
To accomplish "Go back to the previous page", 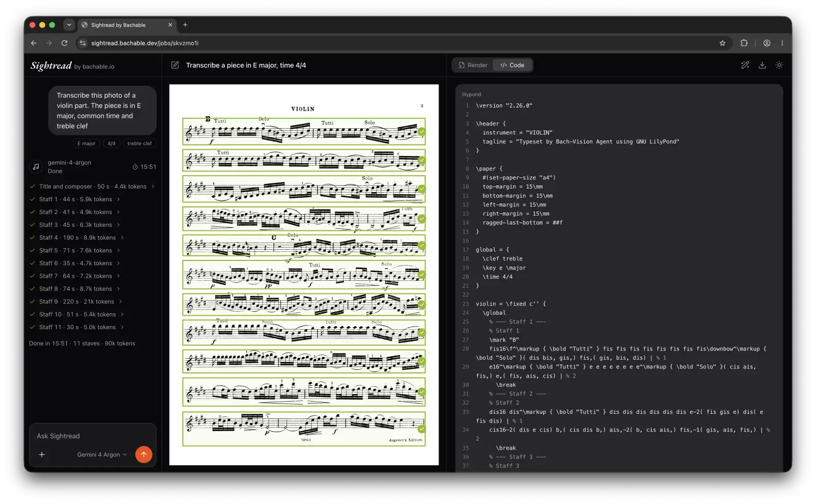I will pyautogui.click(x=34, y=43).
